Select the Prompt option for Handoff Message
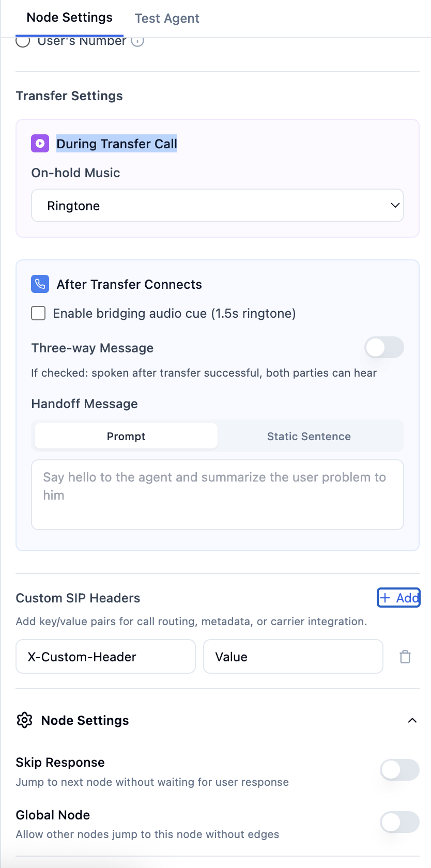The height and width of the screenshot is (868, 431). (x=126, y=436)
